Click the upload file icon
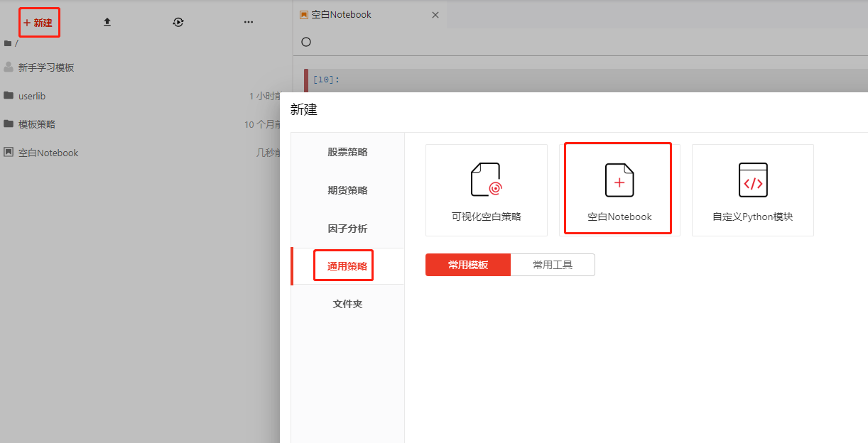This screenshot has height=443, width=868. coord(107,22)
